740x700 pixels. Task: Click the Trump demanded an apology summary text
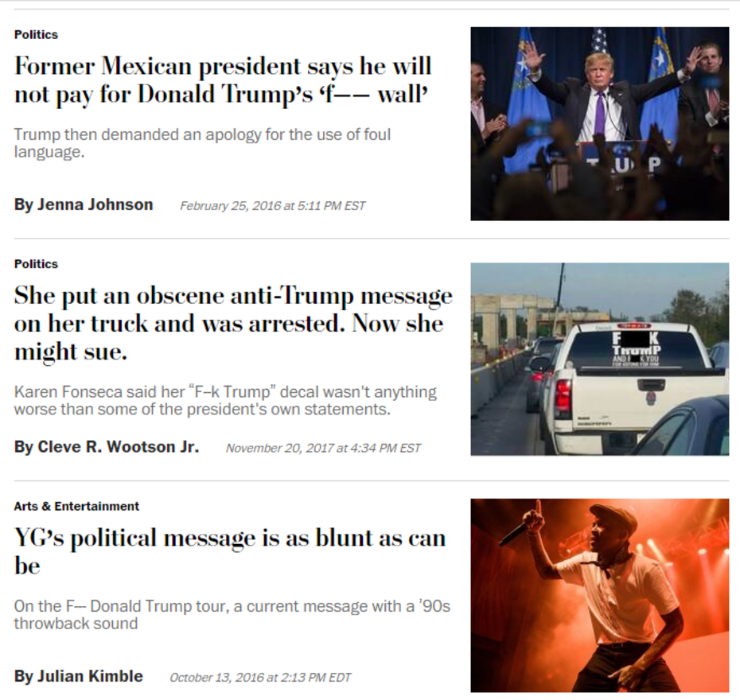click(202, 143)
